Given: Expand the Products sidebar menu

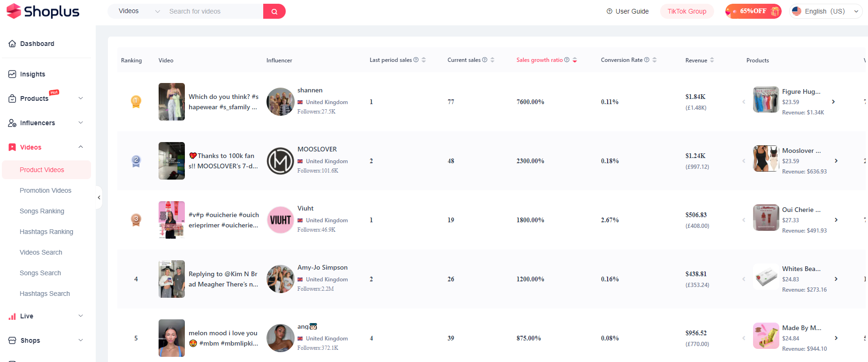Looking at the screenshot, I should (x=46, y=98).
